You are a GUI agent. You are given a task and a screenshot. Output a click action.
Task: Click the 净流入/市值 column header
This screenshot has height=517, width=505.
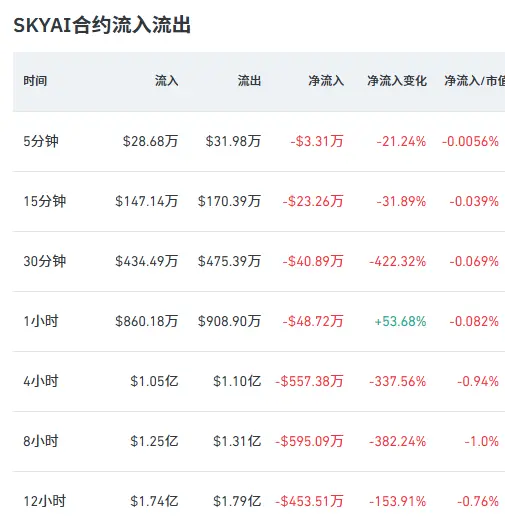point(474,81)
